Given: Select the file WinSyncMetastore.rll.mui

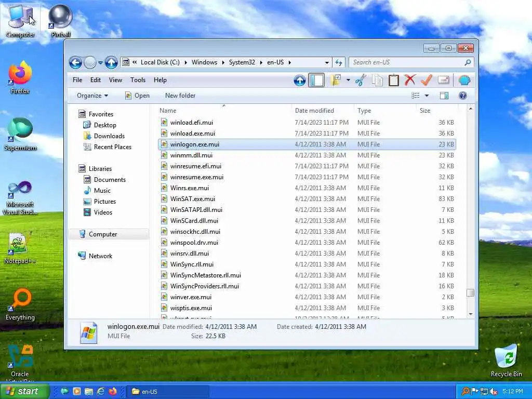Looking at the screenshot, I should (308, 275).
